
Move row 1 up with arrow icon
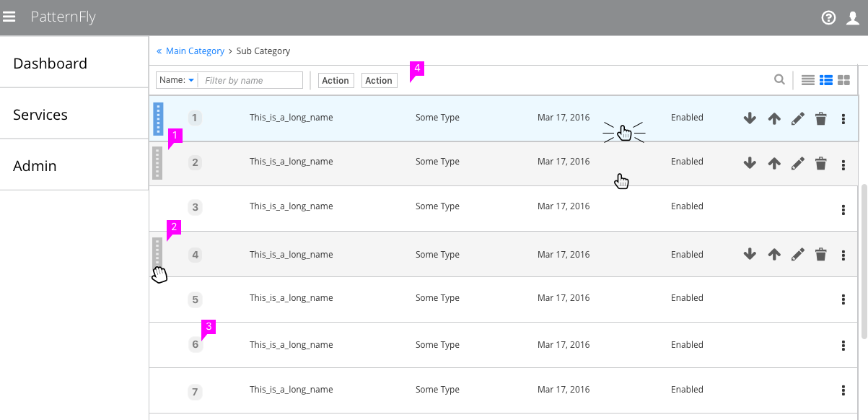click(x=774, y=119)
